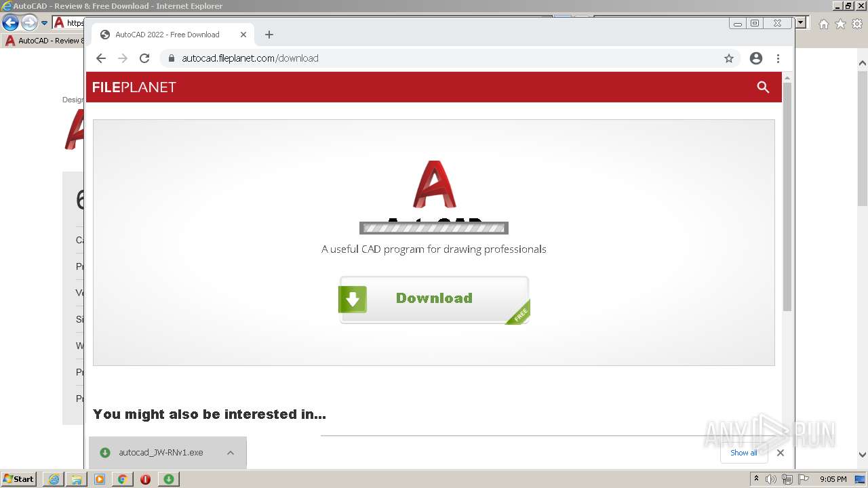Click the Internet Explorer scrollbar down arrow
Viewport: 868px width, 488px height.
click(x=863, y=455)
